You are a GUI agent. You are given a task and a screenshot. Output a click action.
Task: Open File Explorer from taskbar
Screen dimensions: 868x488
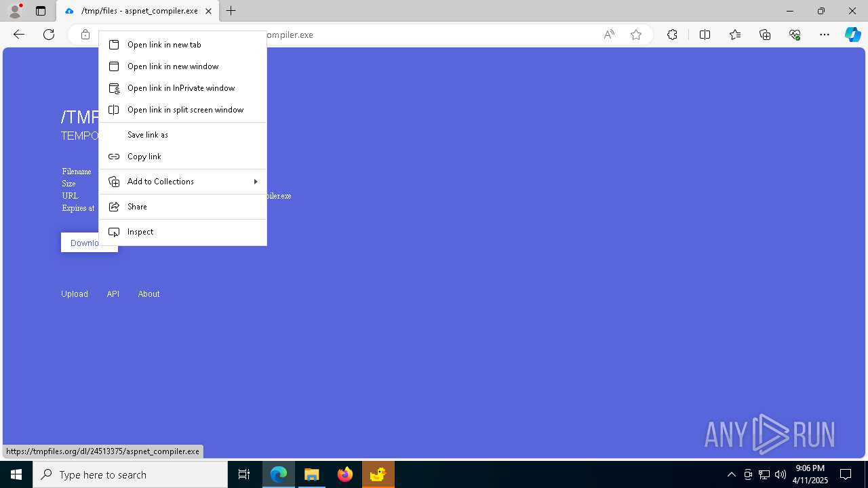coord(312,474)
